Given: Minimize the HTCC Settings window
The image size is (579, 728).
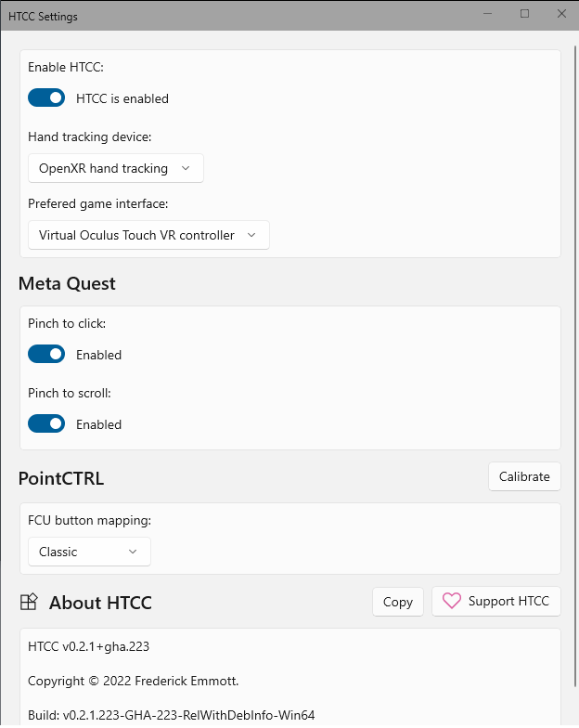Looking at the screenshot, I should 487,14.
